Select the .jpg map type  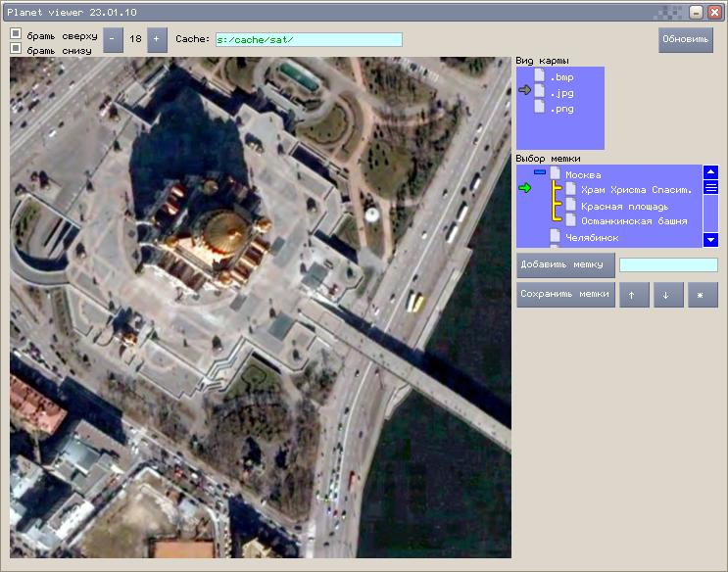(561, 93)
